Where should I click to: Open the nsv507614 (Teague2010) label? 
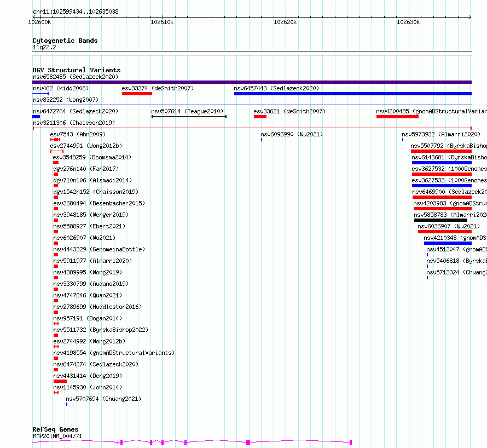tap(187, 111)
